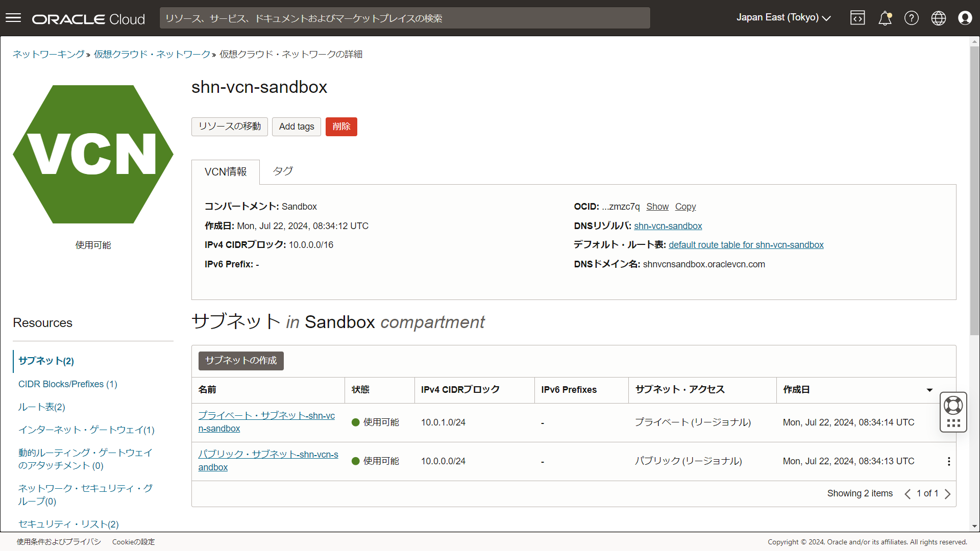980x551 pixels.
Task: Click the 10.0.1.0/24 CIDR cell
Action: click(x=443, y=422)
